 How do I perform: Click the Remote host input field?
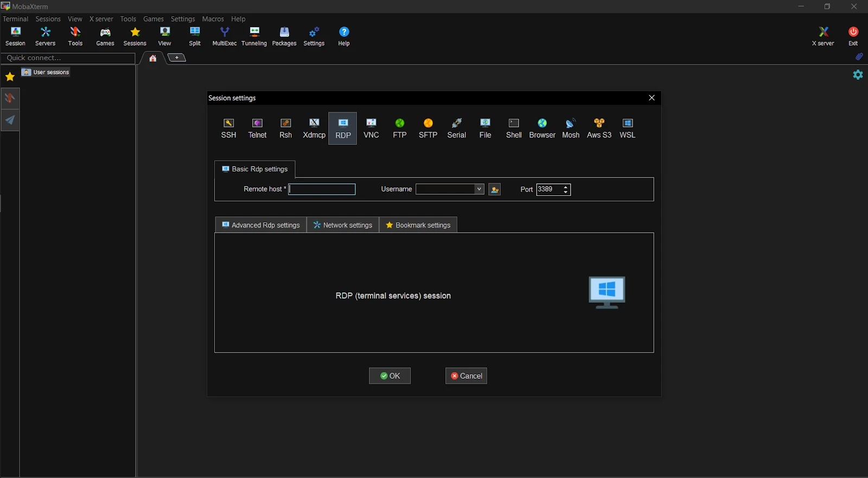pos(322,189)
